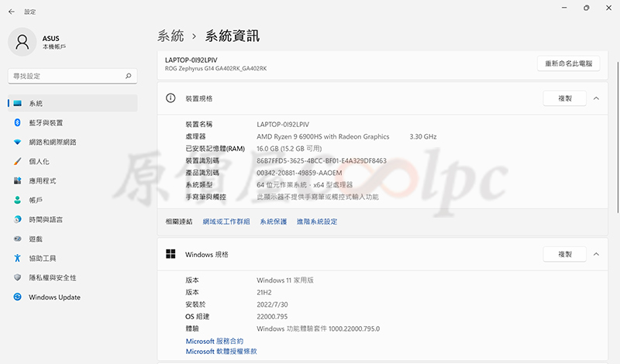Click the 系統 monitor icon in the sidebar
Viewport: 620px width, 364px height.
[17, 103]
